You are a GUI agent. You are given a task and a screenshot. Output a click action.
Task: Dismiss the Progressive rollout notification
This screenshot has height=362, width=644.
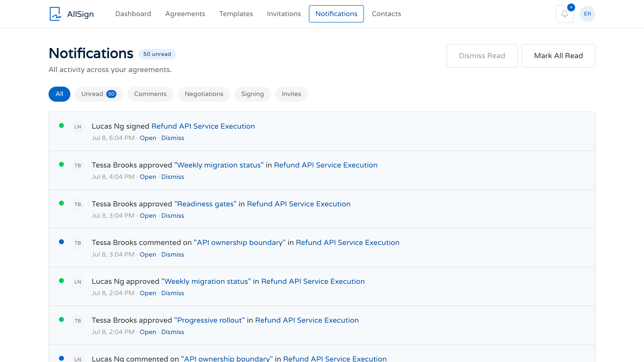point(172,332)
